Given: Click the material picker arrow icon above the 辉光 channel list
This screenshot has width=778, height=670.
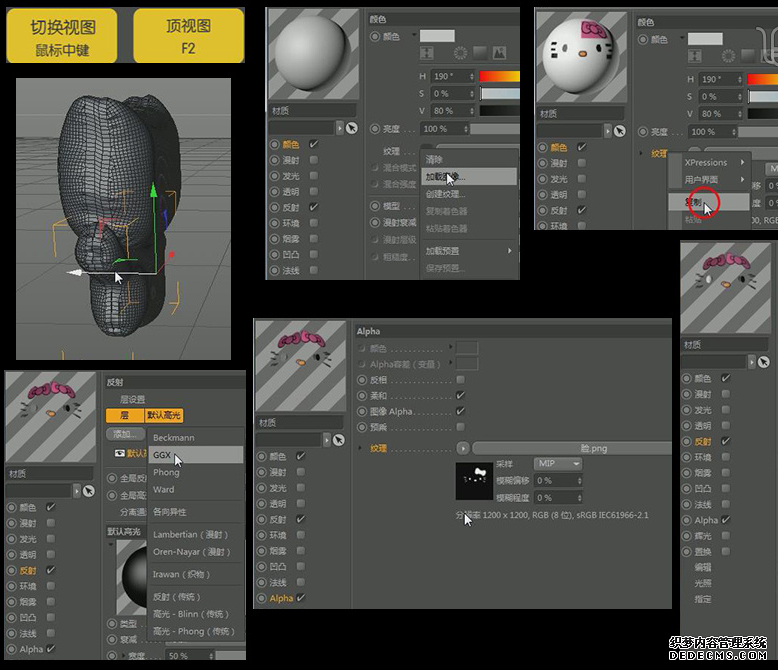Looking at the screenshot, I should coord(764,362).
